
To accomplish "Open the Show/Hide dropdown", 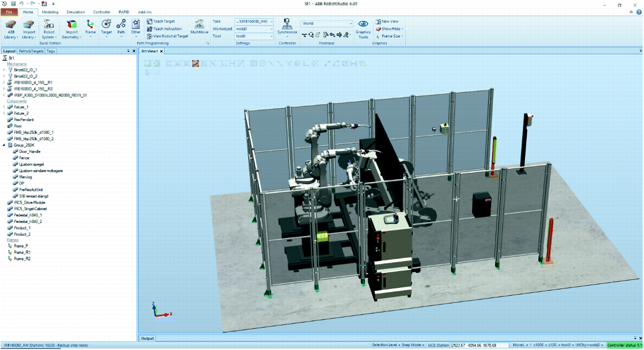I will tap(389, 29).
